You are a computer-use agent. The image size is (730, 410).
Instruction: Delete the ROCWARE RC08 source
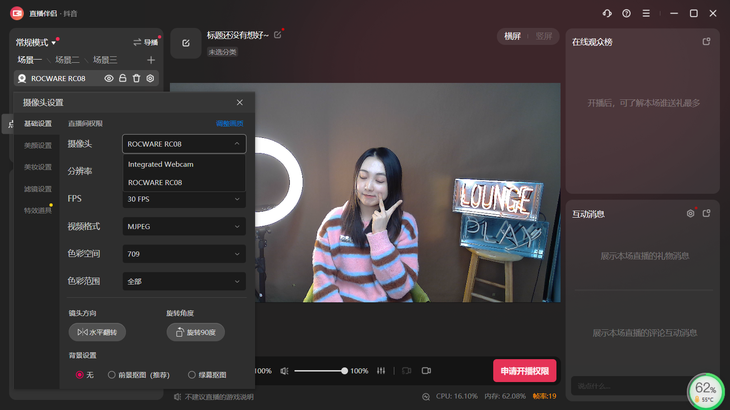point(137,78)
